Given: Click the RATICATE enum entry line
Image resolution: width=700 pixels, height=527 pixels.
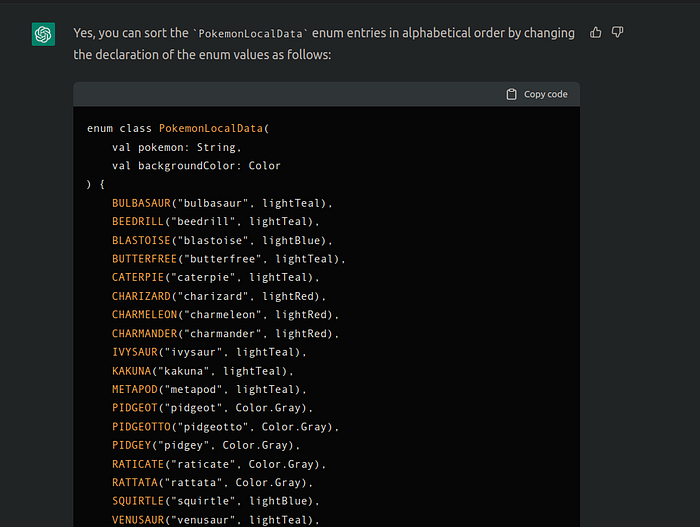Looking at the screenshot, I should (x=219, y=464).
